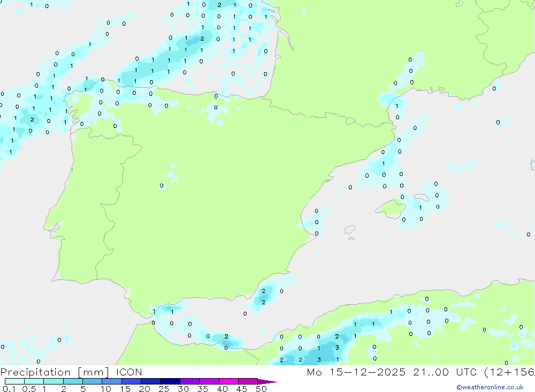Click the '0.1' legend scale label
Image resolution: width=535 pixels, height=392 pixels.
(9, 389)
